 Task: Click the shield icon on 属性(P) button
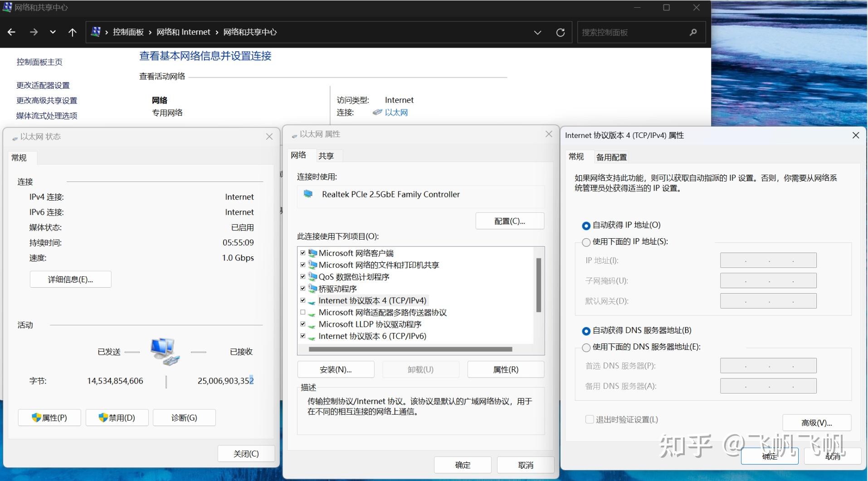[36, 417]
